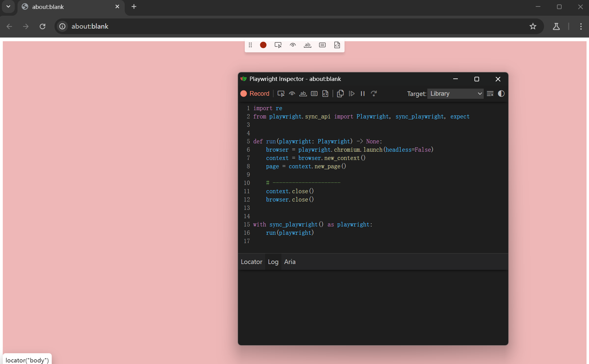Click the drag handle on the overlay toolbar
This screenshot has height=364, width=589.
click(x=250, y=45)
